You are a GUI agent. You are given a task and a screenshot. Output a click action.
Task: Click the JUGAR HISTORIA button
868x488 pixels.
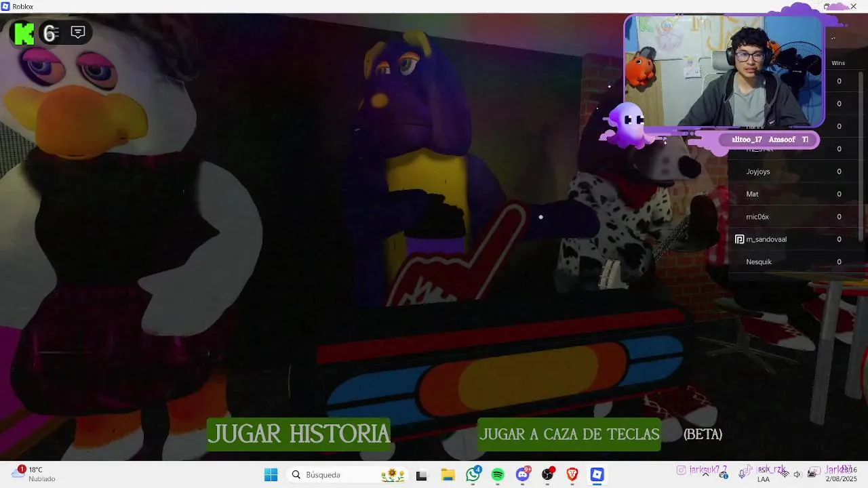[298, 434]
